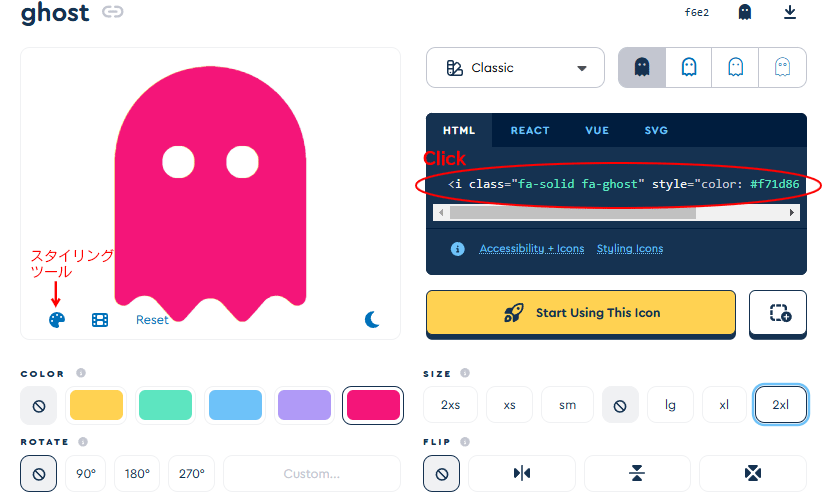Add icon to kit button
This screenshot has height=493, width=827.
(778, 313)
